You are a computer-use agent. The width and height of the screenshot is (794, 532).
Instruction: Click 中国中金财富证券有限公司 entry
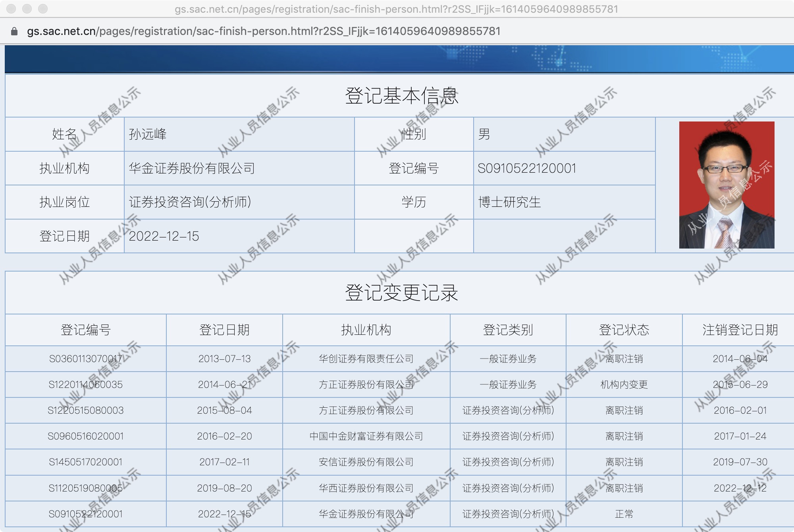coord(366,436)
